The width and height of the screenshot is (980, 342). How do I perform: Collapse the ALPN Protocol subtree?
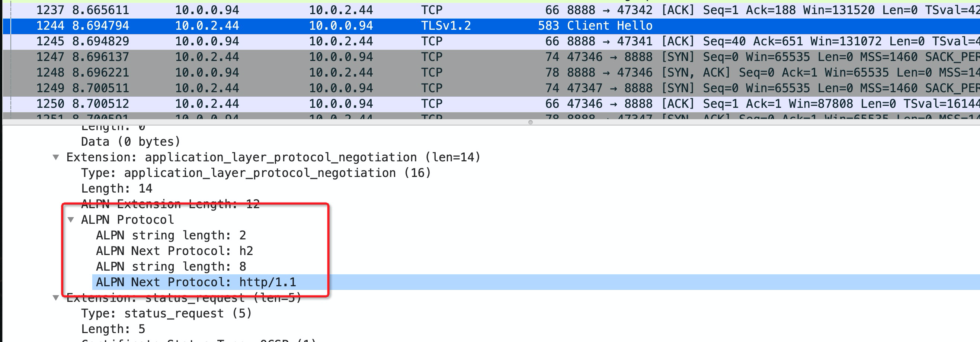(71, 220)
